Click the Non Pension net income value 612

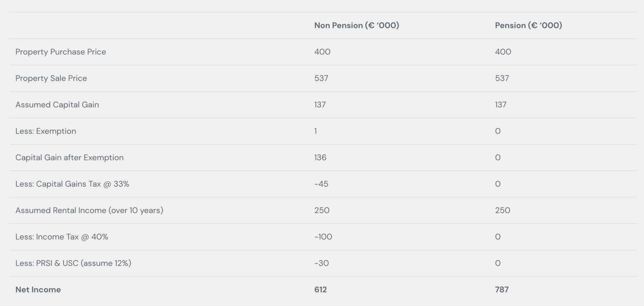(x=320, y=290)
